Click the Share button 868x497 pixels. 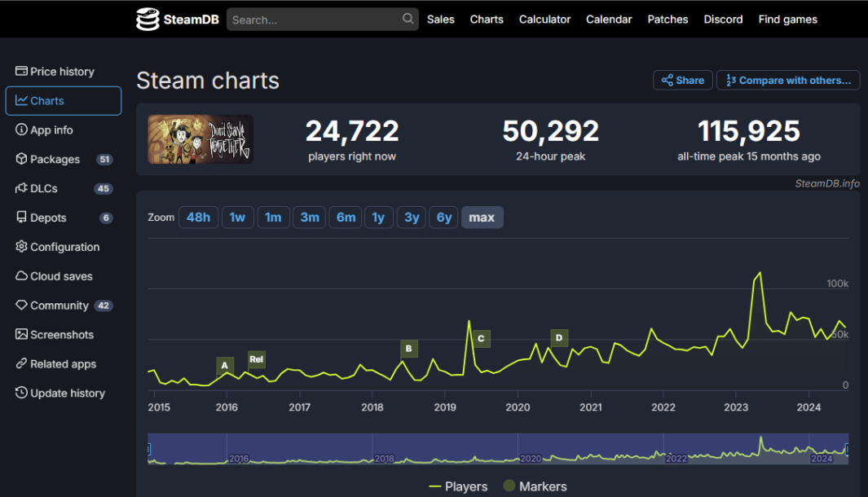[682, 80]
